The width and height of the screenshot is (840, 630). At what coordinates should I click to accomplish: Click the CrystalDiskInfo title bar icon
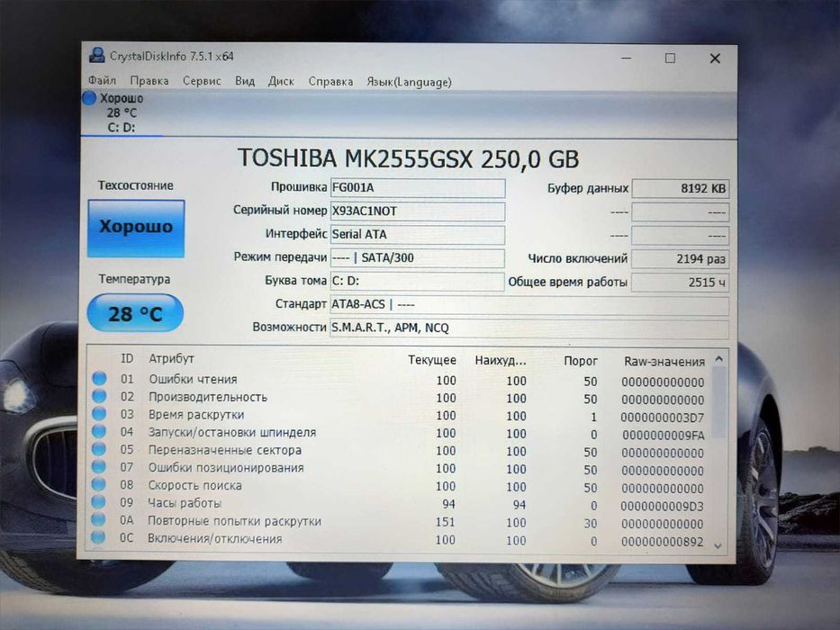[97, 55]
